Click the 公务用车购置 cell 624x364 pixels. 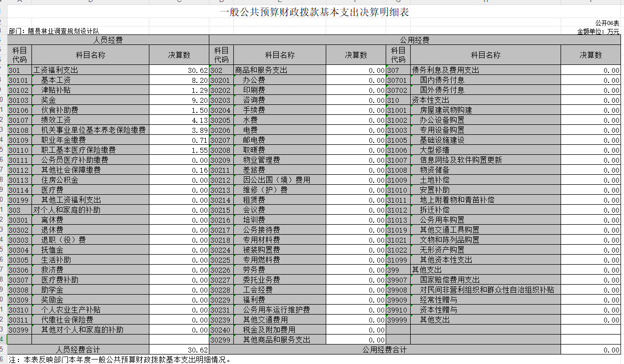(486, 220)
